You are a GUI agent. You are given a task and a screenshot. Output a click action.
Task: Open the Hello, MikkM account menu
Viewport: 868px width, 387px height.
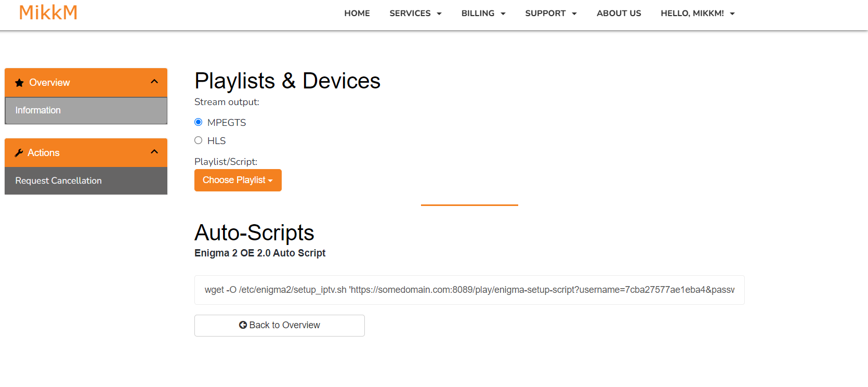(698, 14)
